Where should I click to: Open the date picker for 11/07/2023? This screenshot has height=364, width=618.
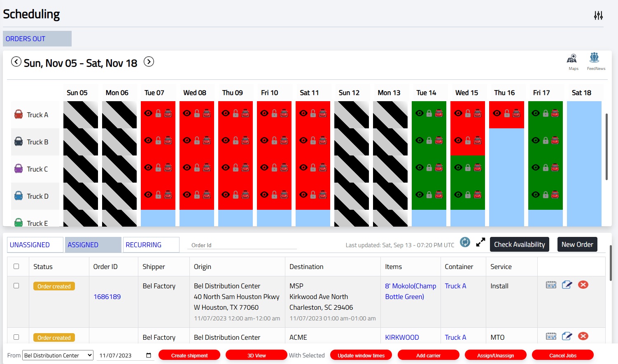coord(149,355)
